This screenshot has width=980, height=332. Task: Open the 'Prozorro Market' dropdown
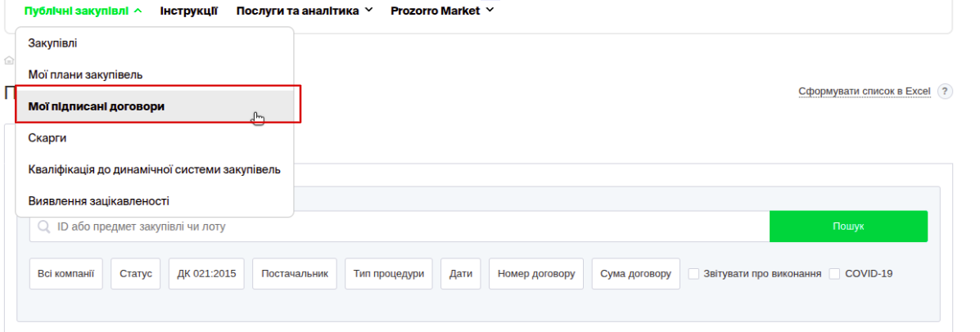pyautogui.click(x=442, y=11)
